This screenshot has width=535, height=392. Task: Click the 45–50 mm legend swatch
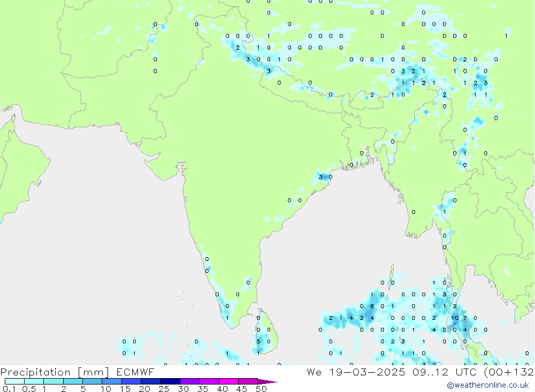248,381
